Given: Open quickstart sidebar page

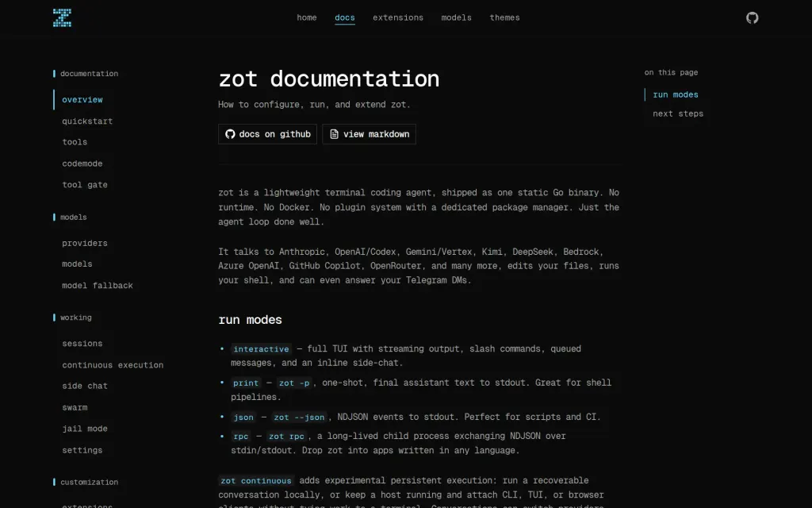Looking at the screenshot, I should click(87, 121).
